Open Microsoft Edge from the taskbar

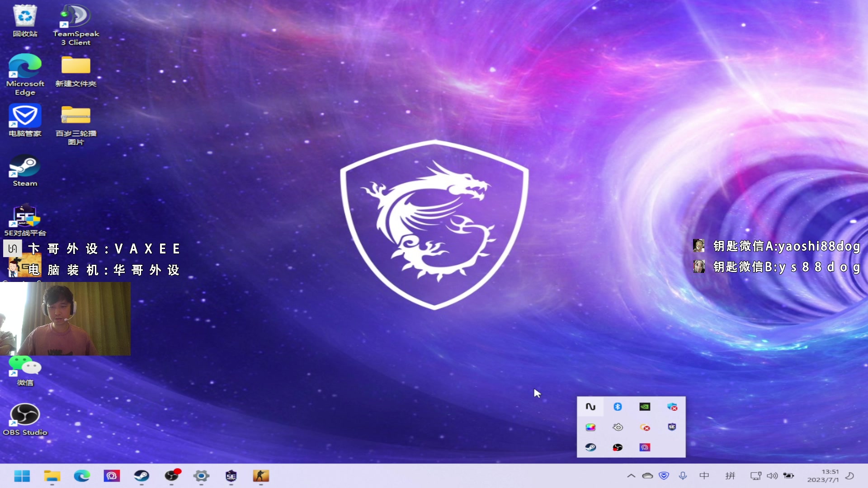pyautogui.click(x=82, y=476)
